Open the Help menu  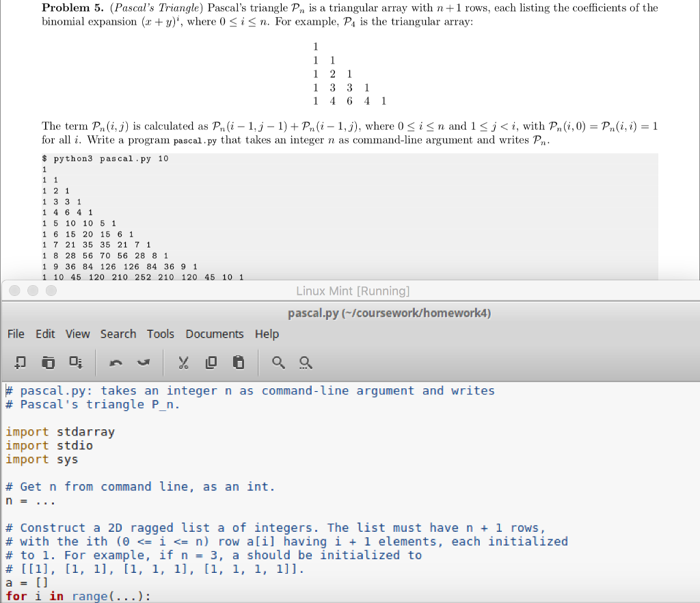point(267,334)
